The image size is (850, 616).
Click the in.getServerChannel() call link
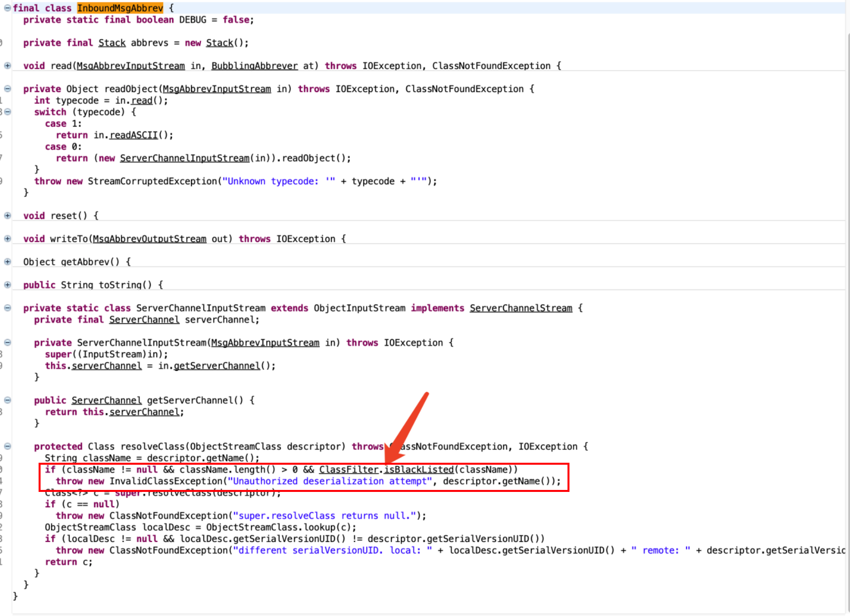coord(217,366)
